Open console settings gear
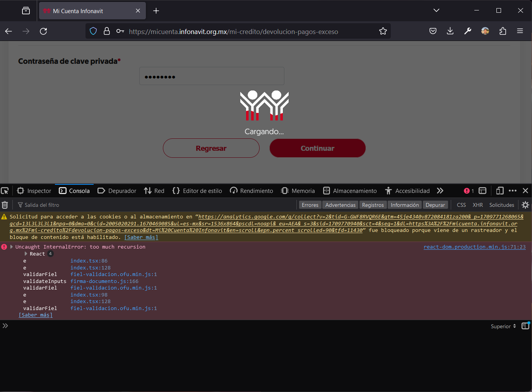Screen dimensions: 532x392 click(525, 205)
